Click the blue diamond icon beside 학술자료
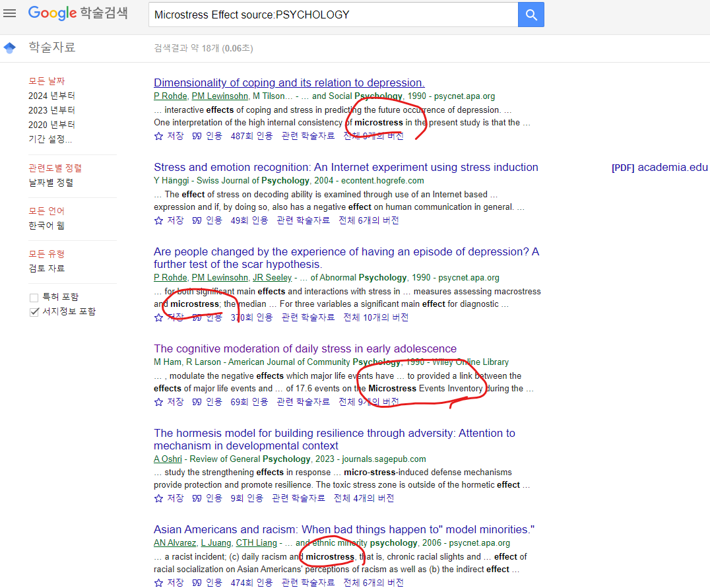The height and width of the screenshot is (588, 710). 9,47
